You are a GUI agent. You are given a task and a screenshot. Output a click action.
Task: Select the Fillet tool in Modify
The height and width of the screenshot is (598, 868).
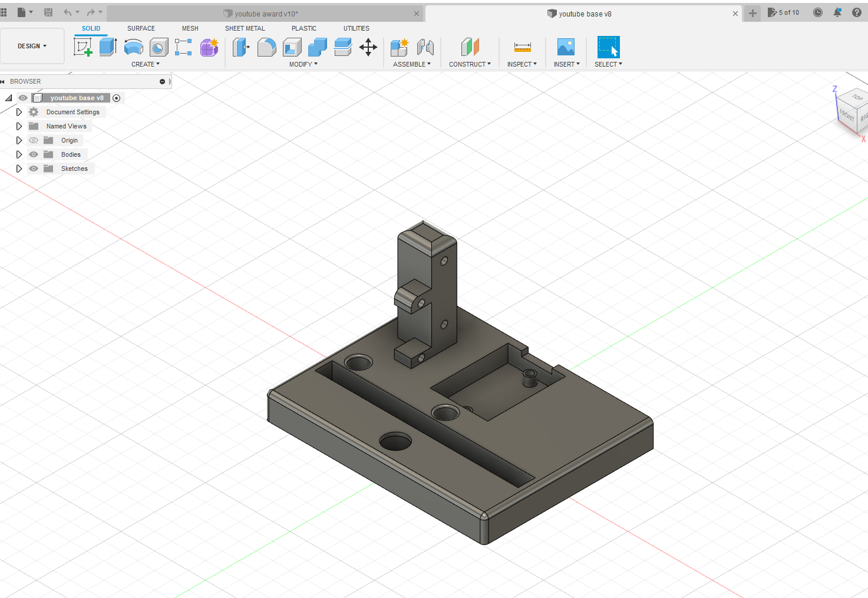(267, 47)
